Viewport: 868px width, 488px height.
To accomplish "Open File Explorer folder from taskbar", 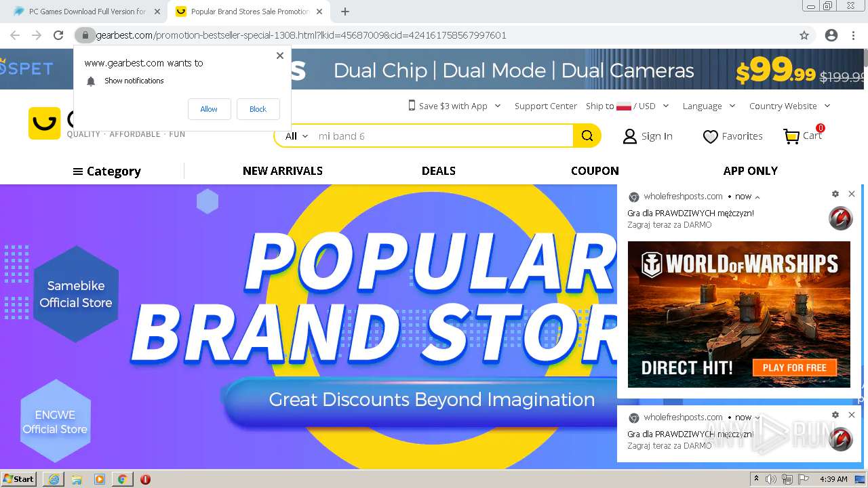I will click(77, 479).
